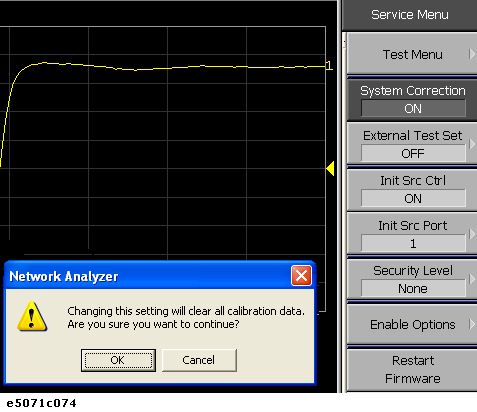Close the Network Analyzer dialog
This screenshot has width=477, height=412.
click(x=301, y=276)
